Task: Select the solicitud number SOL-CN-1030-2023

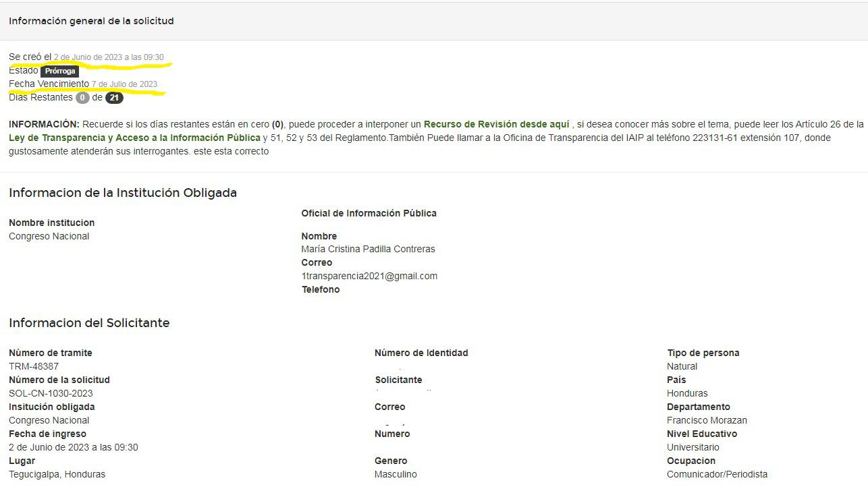Action: 51,393
